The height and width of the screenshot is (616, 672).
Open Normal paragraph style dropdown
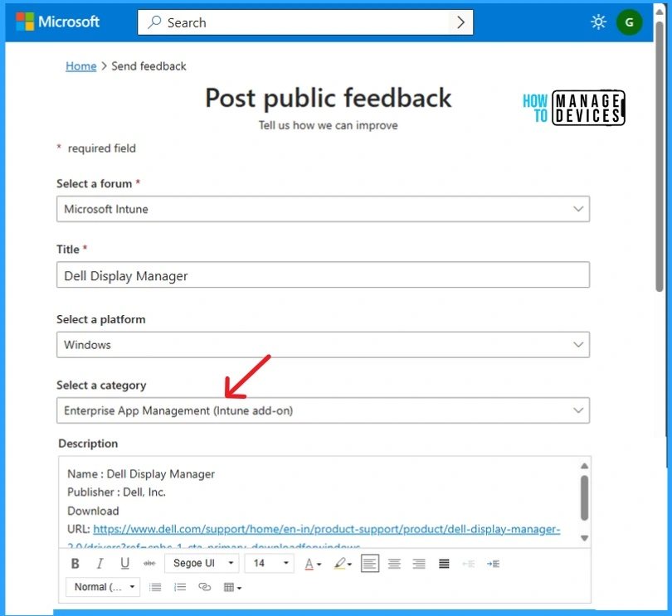(x=103, y=587)
